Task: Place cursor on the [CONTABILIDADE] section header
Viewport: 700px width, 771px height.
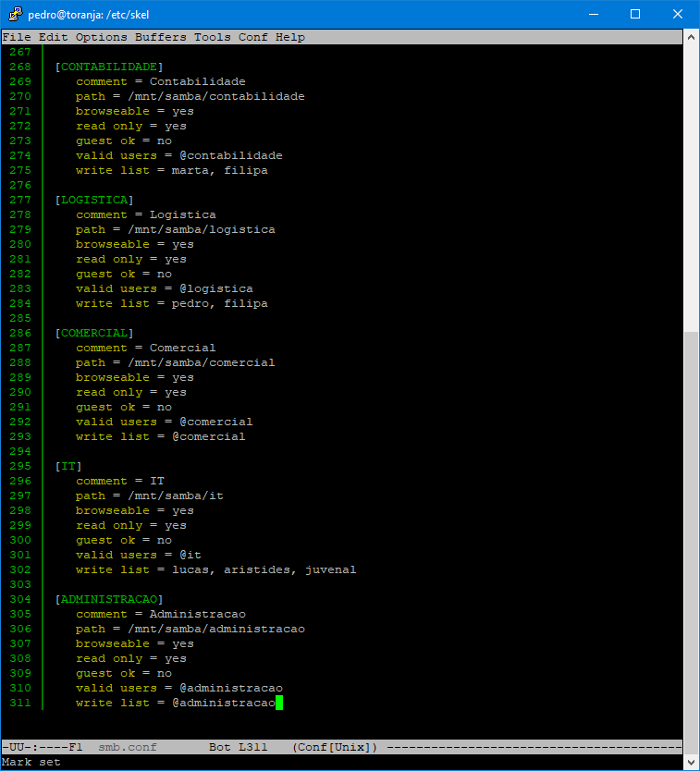Action: point(108,67)
